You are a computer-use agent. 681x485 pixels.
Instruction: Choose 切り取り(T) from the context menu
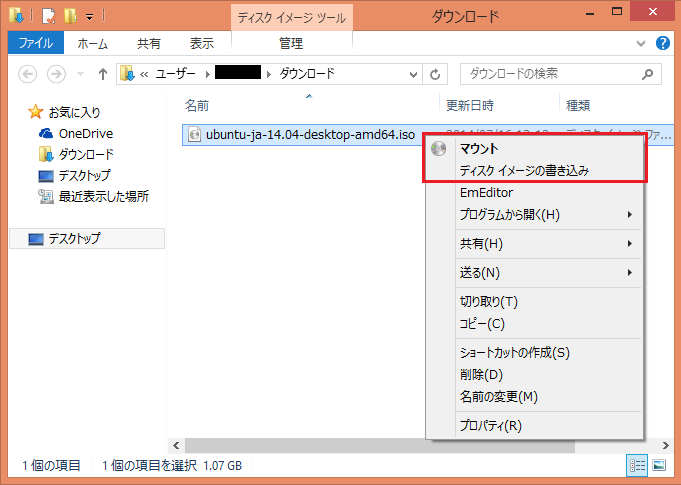pos(535,302)
